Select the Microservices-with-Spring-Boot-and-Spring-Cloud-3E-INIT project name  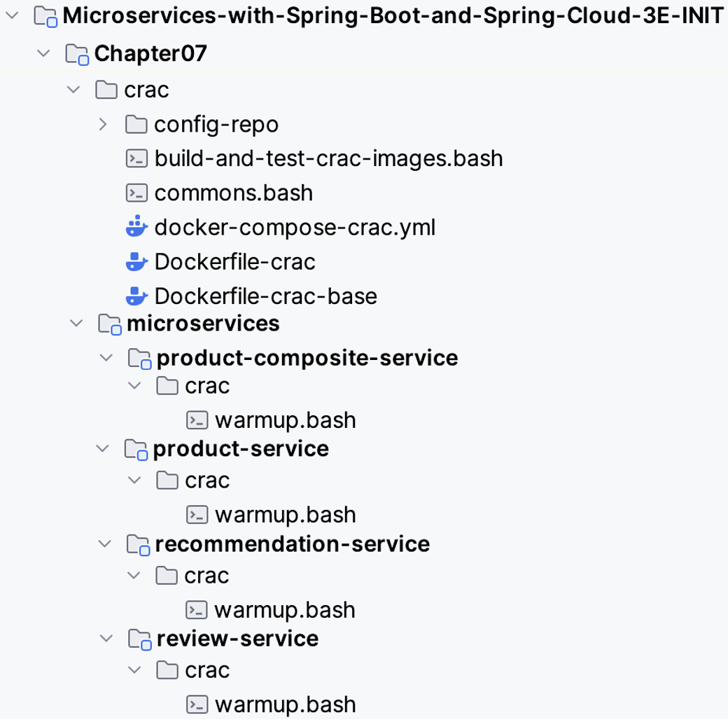click(x=393, y=16)
